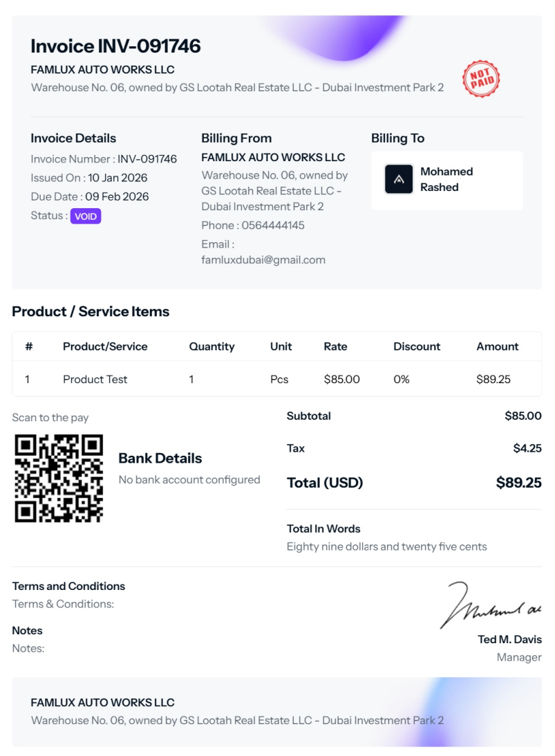Image resolution: width=555 pixels, height=756 pixels.
Task: Click the Total In Words text
Action: coord(386,546)
